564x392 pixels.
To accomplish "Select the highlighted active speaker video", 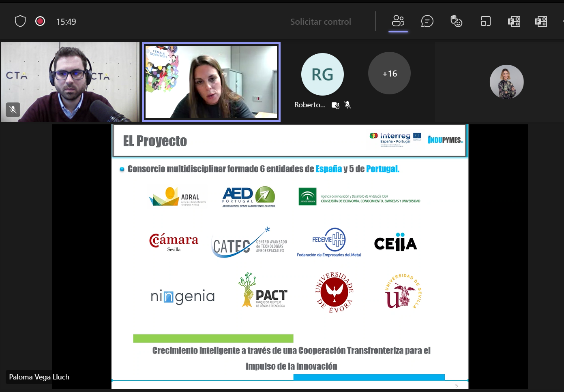I will [211, 82].
